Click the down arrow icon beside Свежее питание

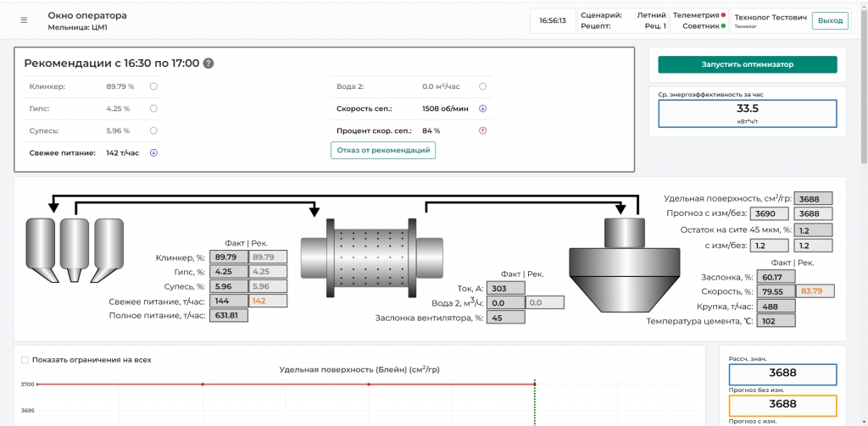pos(154,152)
